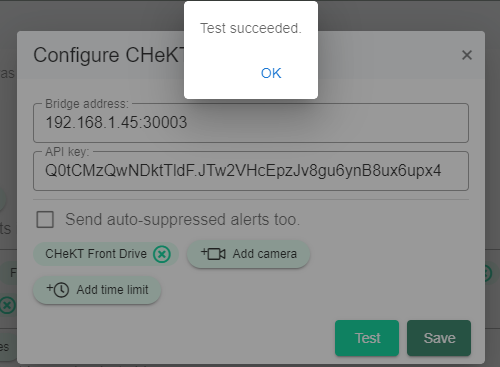Click the green remove icon at right edge
This screenshot has height=367, width=500.
(x=487, y=273)
